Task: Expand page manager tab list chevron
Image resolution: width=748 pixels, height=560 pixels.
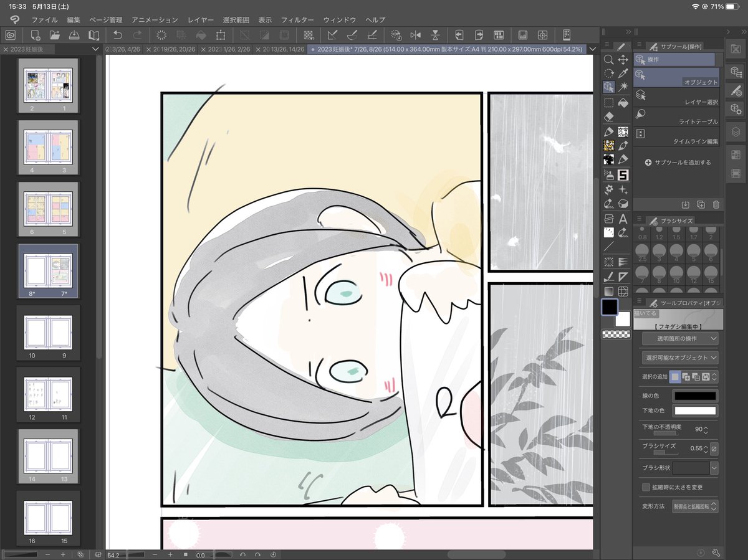Action: tap(95, 49)
